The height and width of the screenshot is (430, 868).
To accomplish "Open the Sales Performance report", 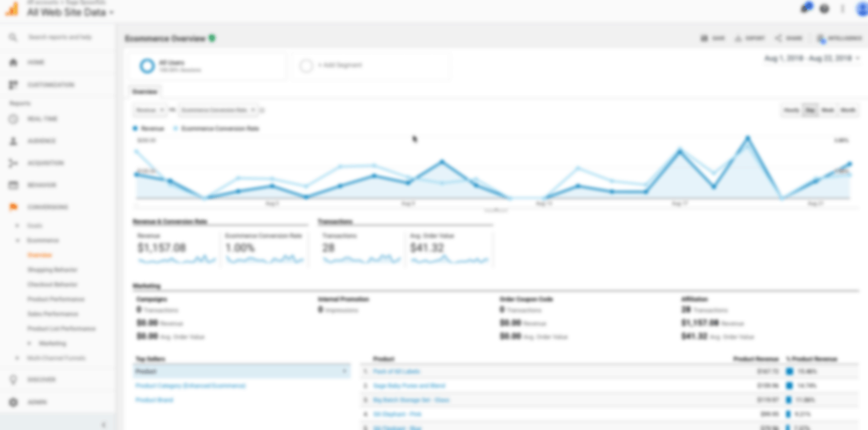I will coord(53,314).
